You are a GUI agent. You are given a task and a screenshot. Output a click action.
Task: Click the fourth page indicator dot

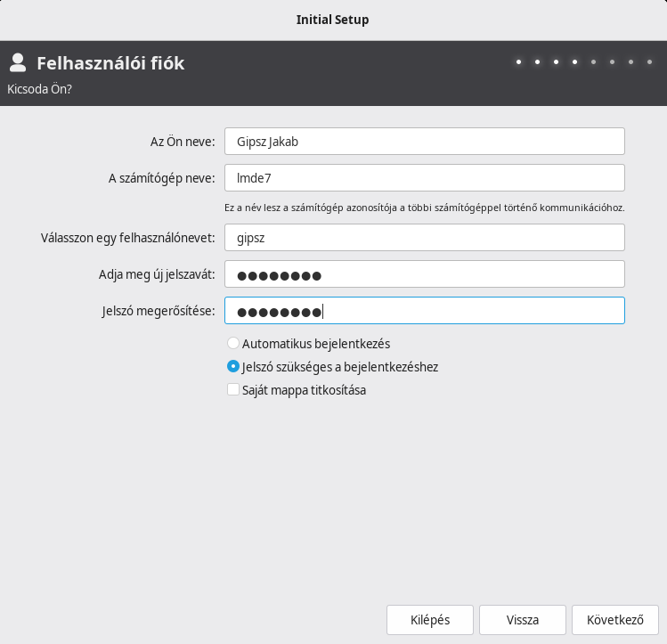(574, 62)
